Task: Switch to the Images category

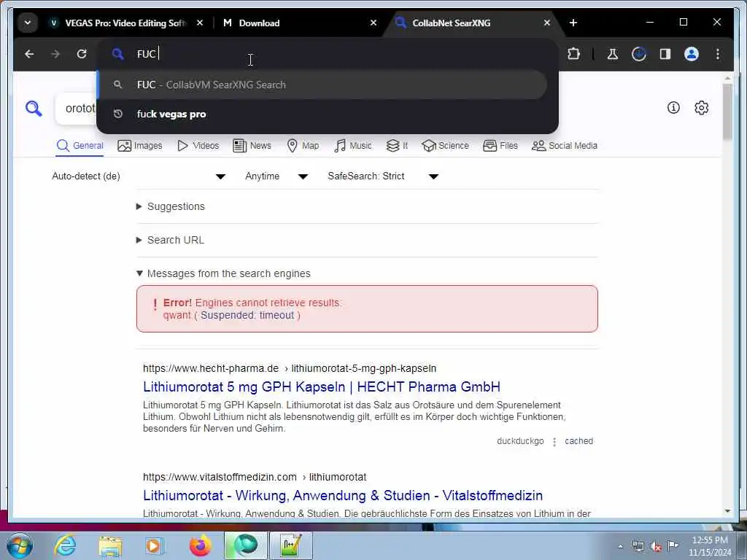Action: pyautogui.click(x=139, y=146)
